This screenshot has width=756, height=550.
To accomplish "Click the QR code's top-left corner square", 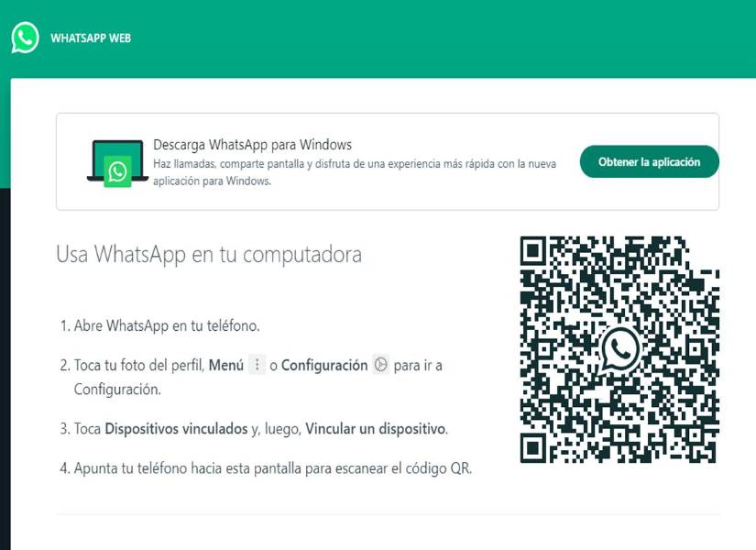I will [x=534, y=250].
